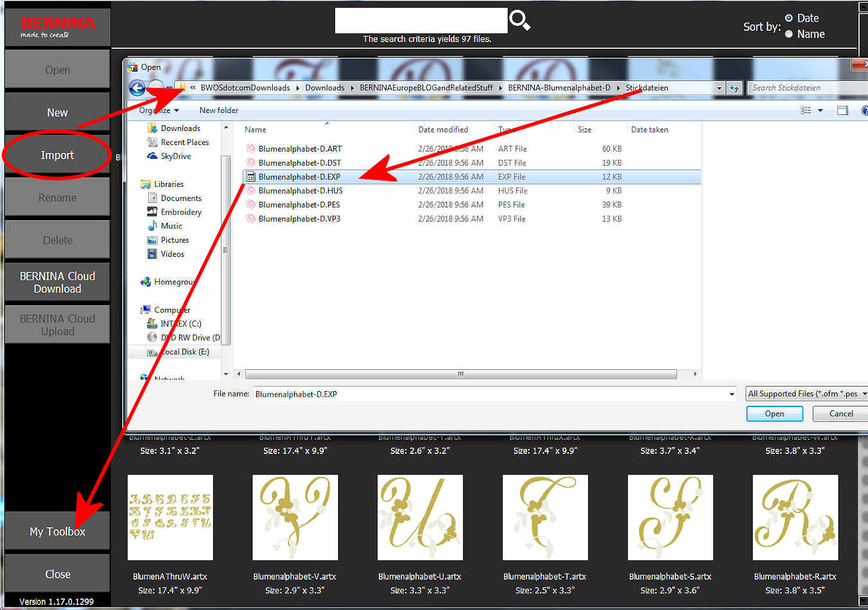Click the Back arrow in Open dialog
Viewport: 868px width, 610px height.
click(137, 88)
